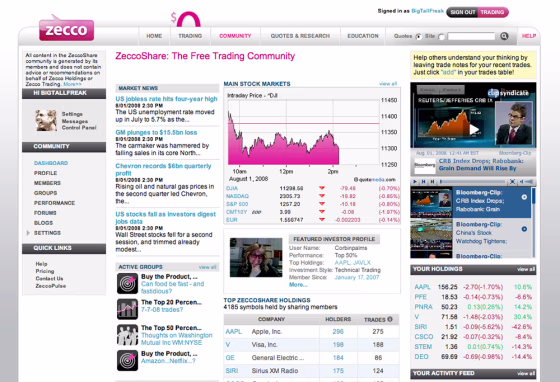Click view all for Main Stock Markets
560x382 pixels.
tap(388, 84)
